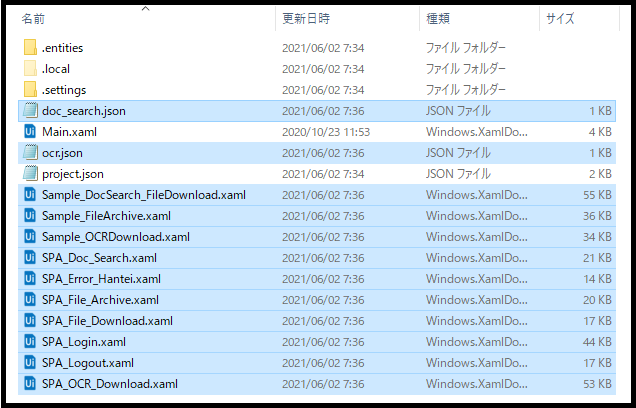The height and width of the screenshot is (408, 636).
Task: Click the サイズ column header
Action: (561, 19)
